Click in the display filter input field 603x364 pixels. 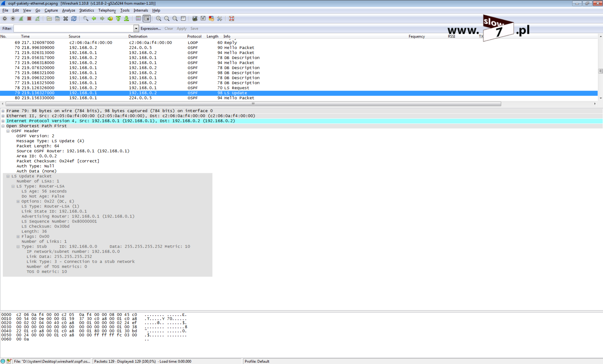[73, 29]
